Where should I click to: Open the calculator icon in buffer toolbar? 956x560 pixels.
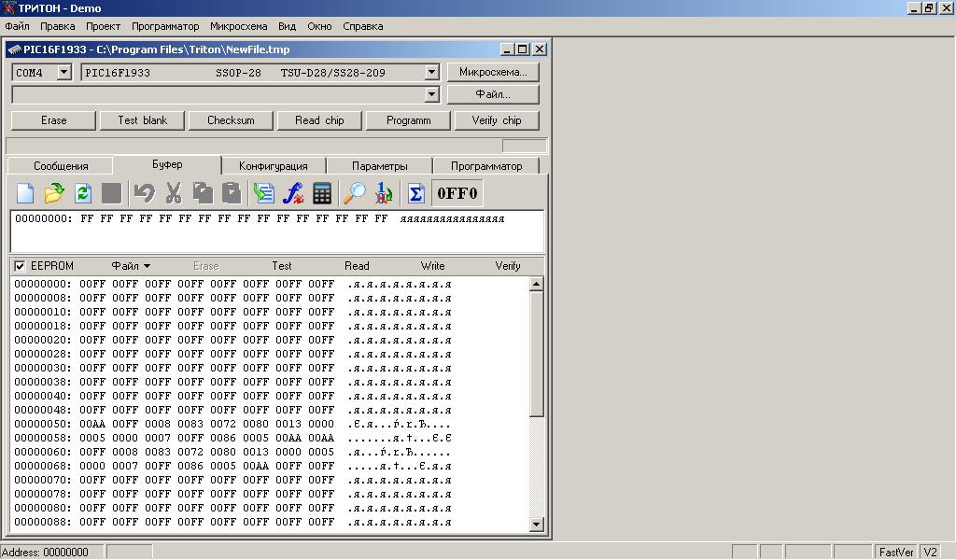322,193
